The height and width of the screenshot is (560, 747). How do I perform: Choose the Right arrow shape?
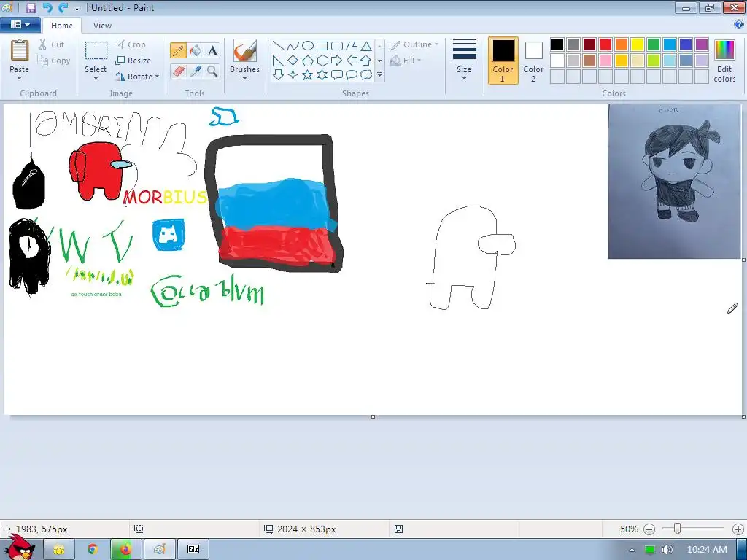click(x=337, y=61)
